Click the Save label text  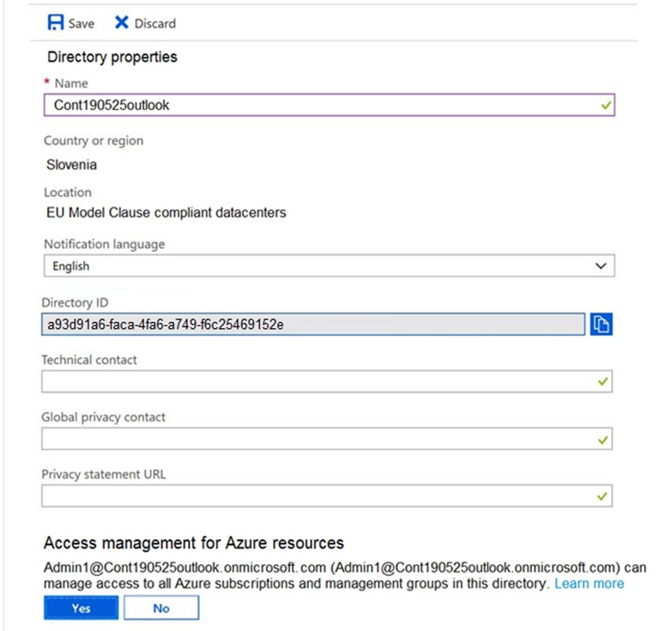coord(82,23)
